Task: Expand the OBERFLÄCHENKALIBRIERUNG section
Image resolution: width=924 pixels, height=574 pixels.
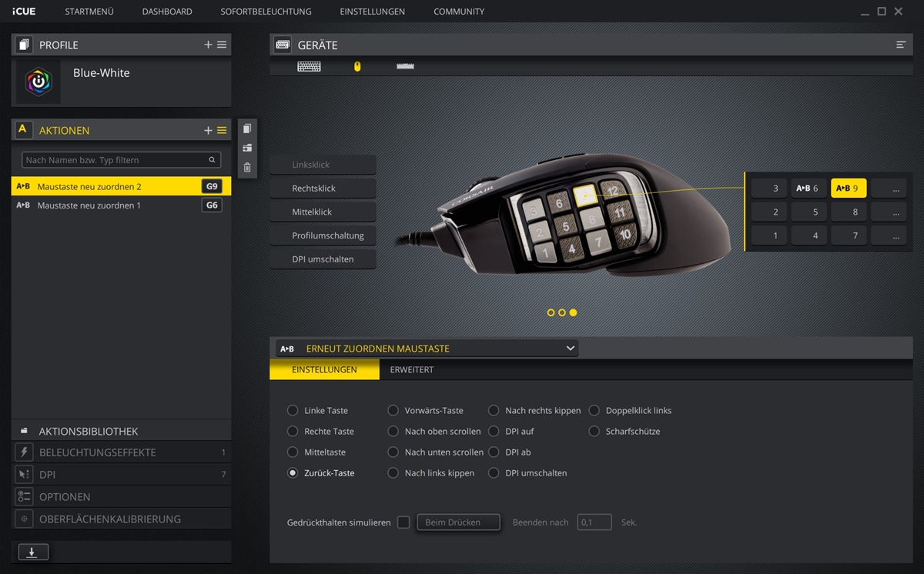Action: pyautogui.click(x=122, y=519)
